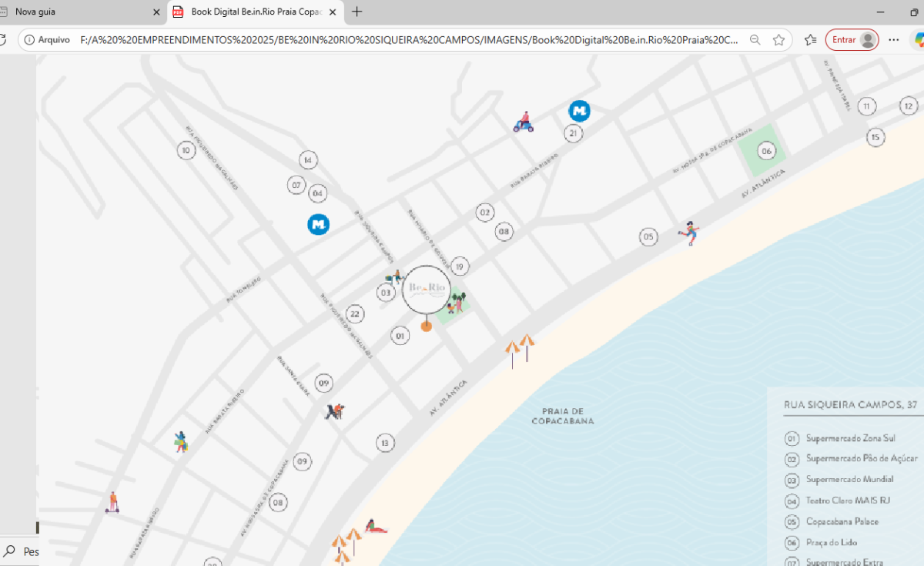924x566 pixels.
Task: Select the orange location pin below the Be.Rio circle
Action: (x=427, y=326)
